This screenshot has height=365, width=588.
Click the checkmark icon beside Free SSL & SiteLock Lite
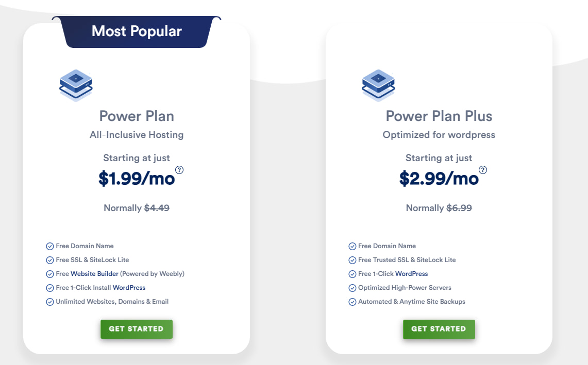click(x=50, y=260)
